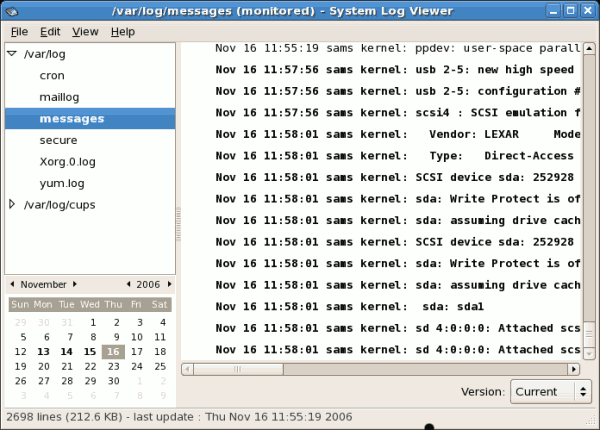Open the File menu
Viewport: 600px width, 430px height.
(x=19, y=32)
